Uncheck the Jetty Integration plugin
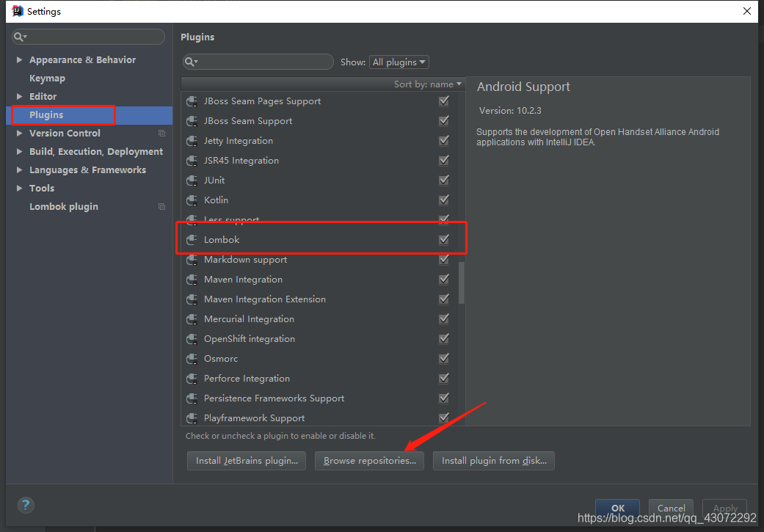 (x=444, y=140)
